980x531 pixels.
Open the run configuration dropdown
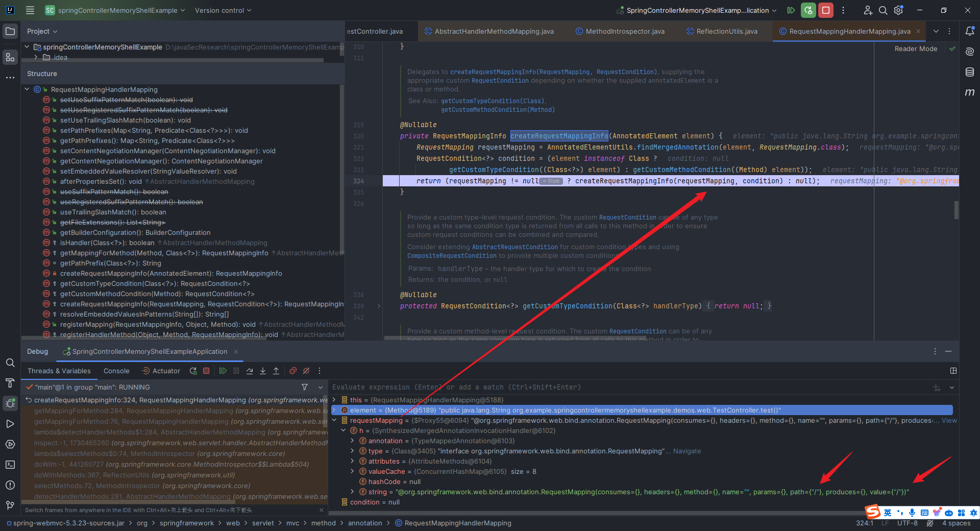pos(697,10)
